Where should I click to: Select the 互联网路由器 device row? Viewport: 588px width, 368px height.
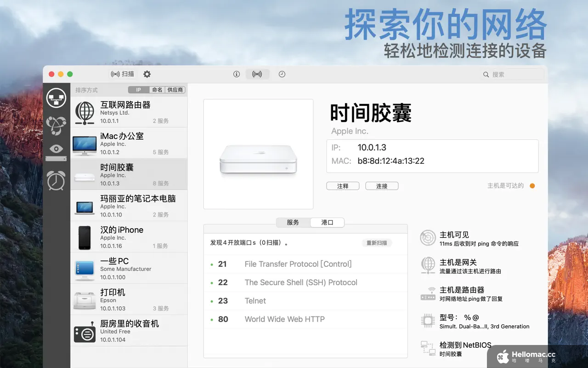tap(129, 112)
